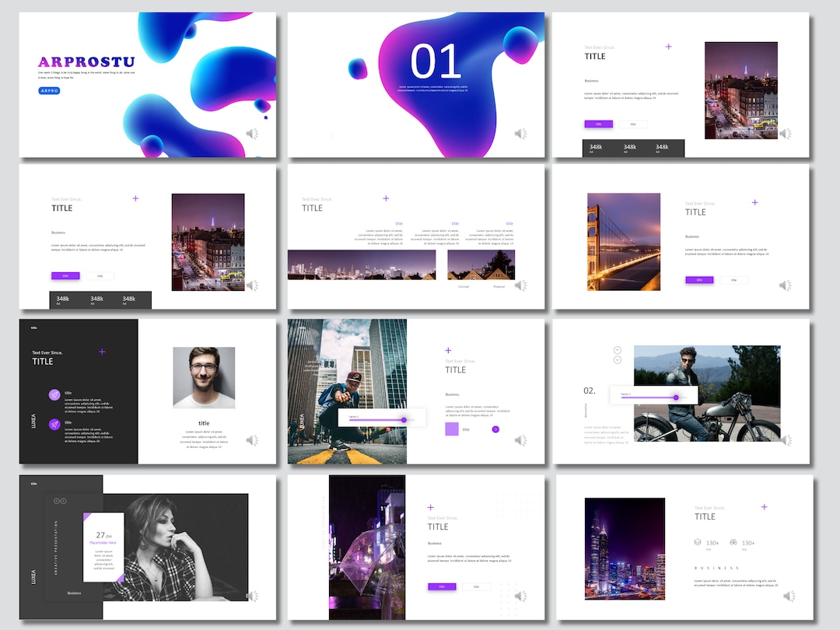Click the 348k Ad stat block
840x630 pixels.
pyautogui.click(x=595, y=148)
